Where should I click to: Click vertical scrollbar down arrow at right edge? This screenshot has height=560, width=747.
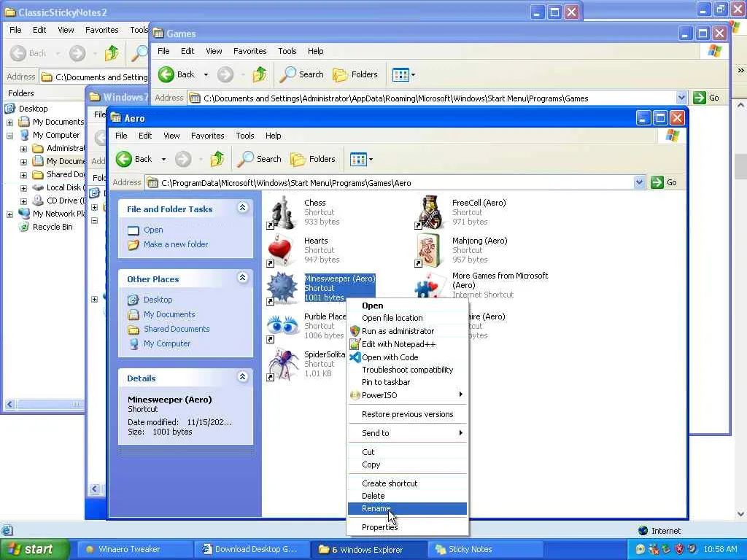coord(741,514)
